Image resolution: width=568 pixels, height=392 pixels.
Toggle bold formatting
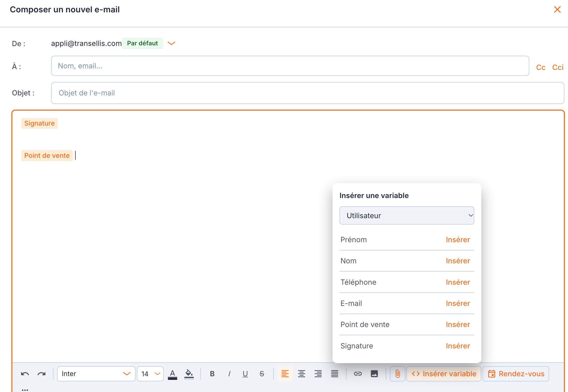[x=212, y=374]
